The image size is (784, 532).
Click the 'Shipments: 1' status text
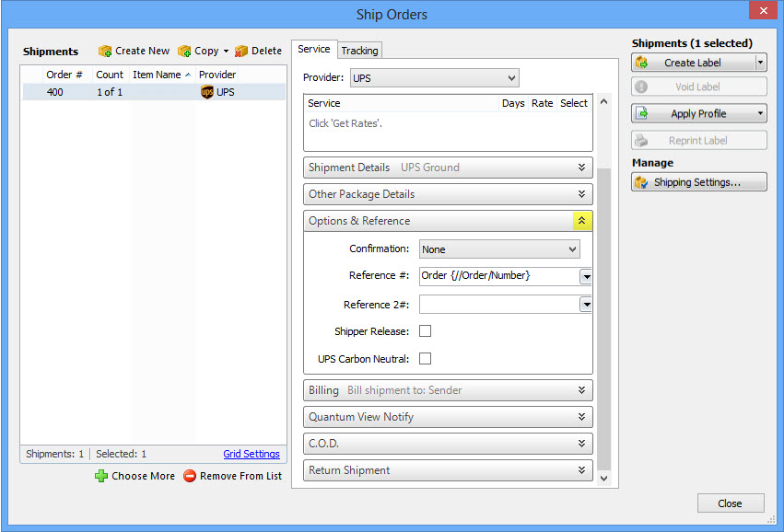point(55,454)
